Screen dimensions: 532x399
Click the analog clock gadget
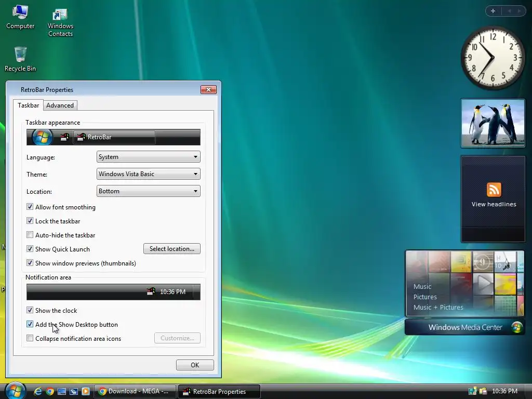(493, 58)
